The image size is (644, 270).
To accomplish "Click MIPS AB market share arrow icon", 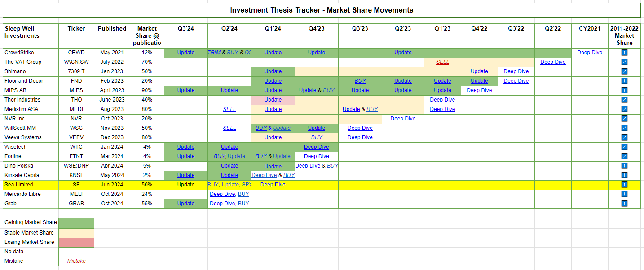I will tap(624, 90).
